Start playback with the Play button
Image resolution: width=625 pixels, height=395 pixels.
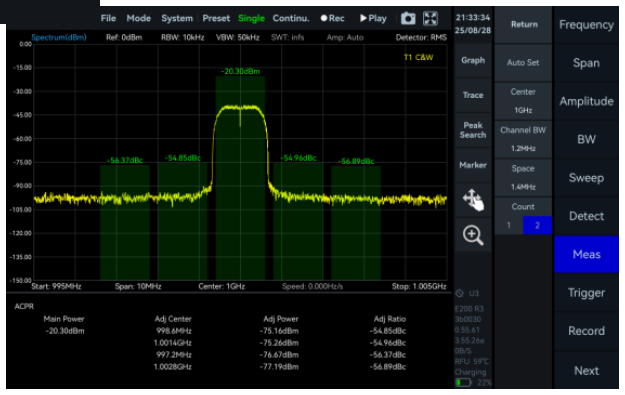pos(373,18)
